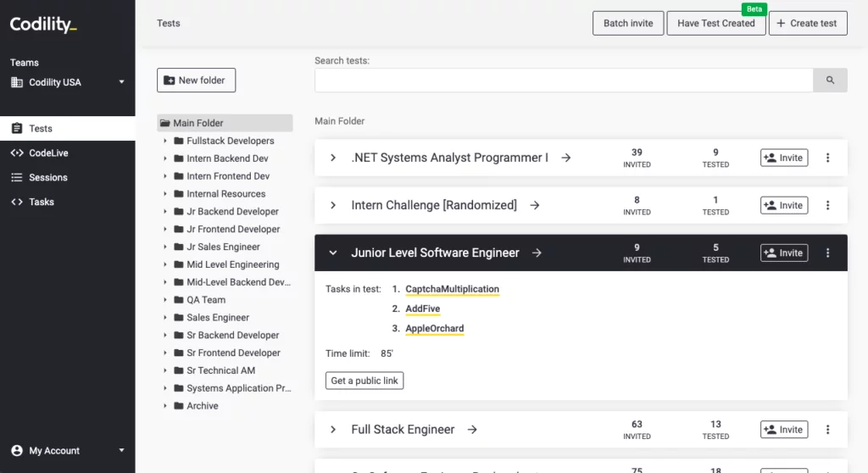Open three-dot menu for Full Stack Engineer
Screen dimensions: 868x473
[x=828, y=430]
